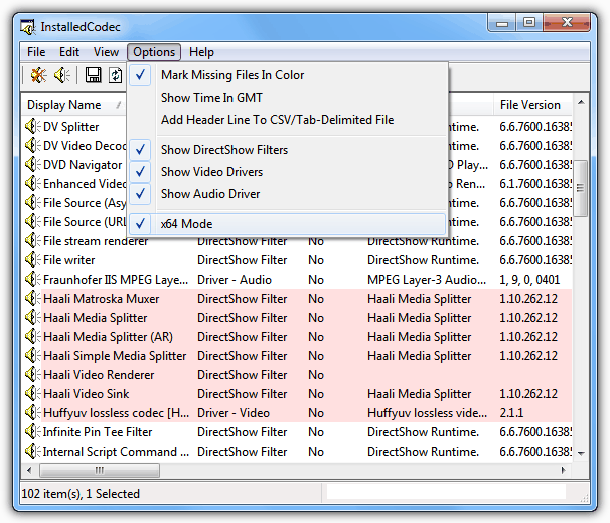Enable Show Time In GMT option

coord(288,97)
